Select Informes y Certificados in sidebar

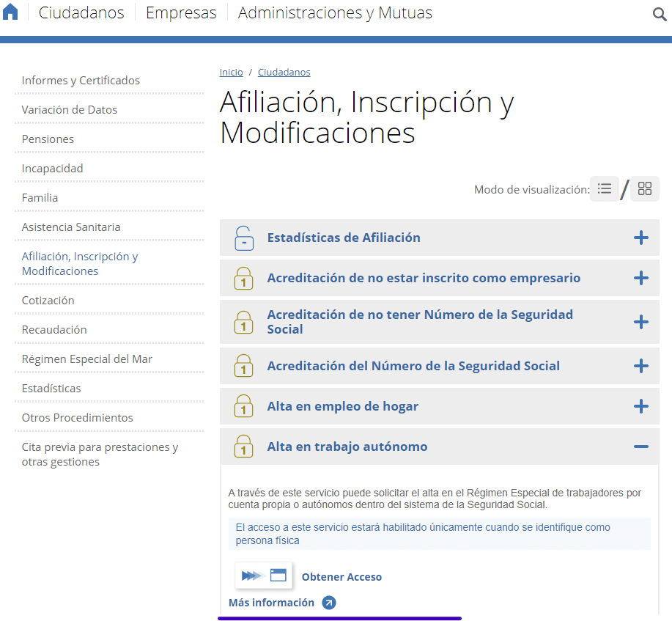[x=81, y=80]
